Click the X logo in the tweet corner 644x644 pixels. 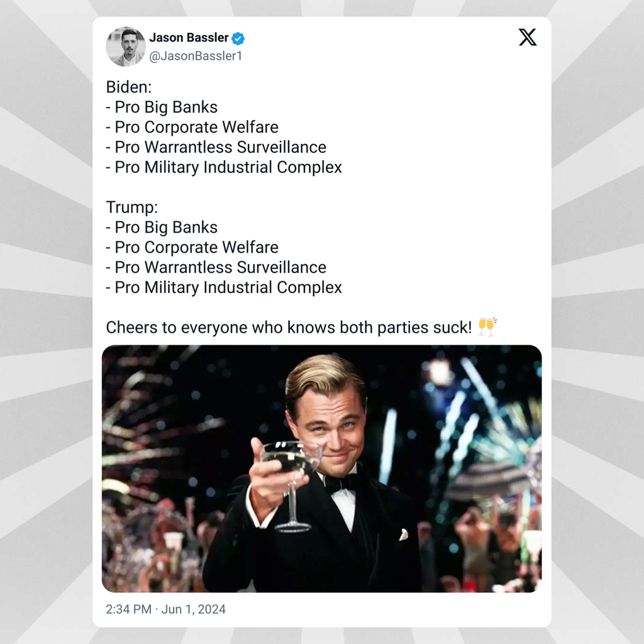click(528, 38)
